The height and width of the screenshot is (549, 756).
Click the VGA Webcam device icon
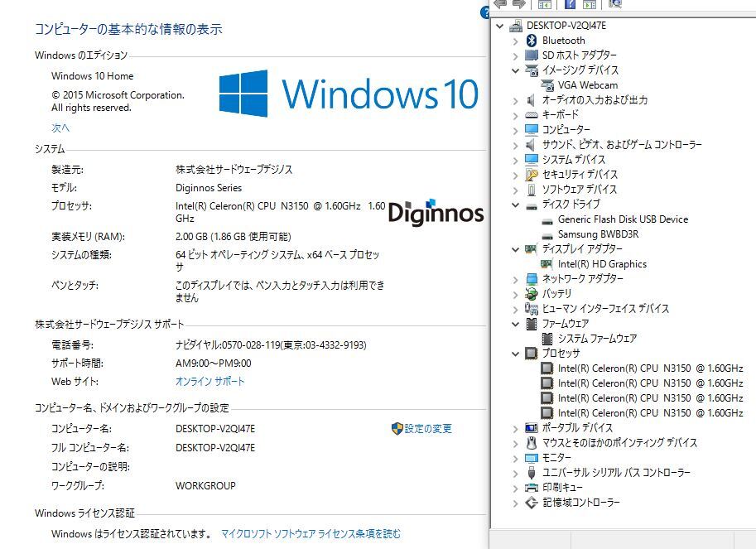(x=547, y=85)
